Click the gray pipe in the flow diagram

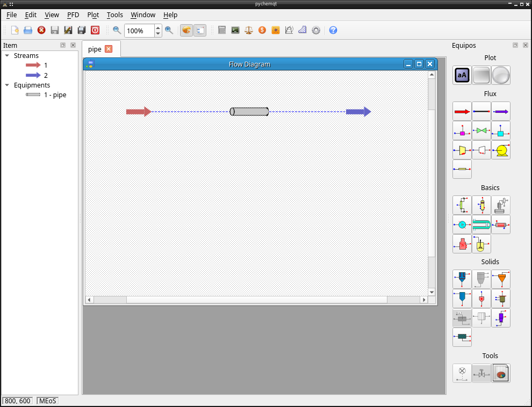[x=249, y=112]
